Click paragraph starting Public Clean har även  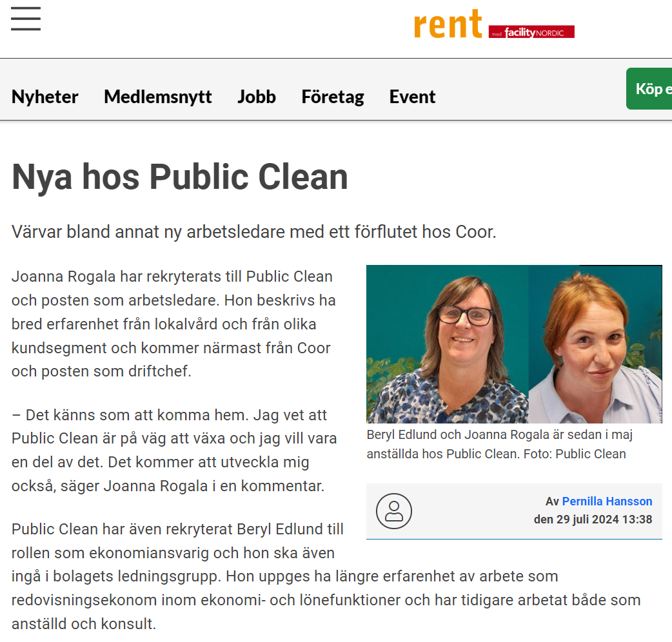[326, 576]
